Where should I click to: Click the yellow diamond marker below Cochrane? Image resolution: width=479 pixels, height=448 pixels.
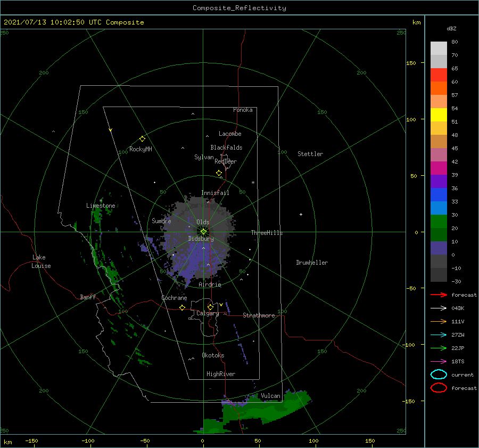(x=182, y=307)
